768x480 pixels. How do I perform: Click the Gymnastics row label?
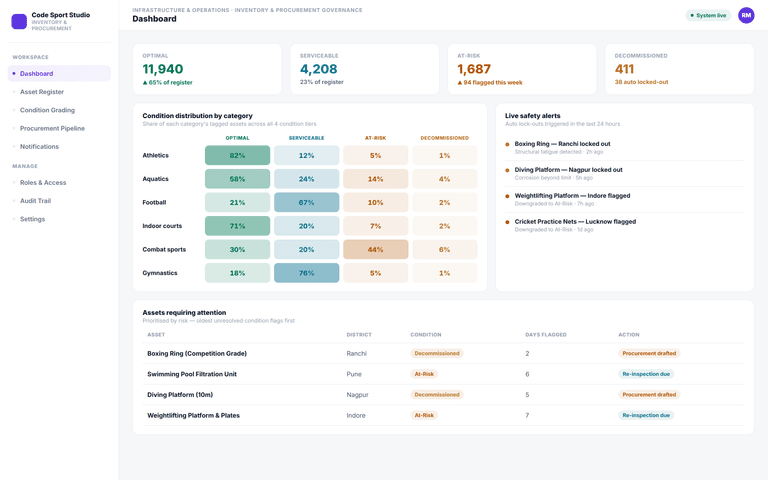[160, 273]
